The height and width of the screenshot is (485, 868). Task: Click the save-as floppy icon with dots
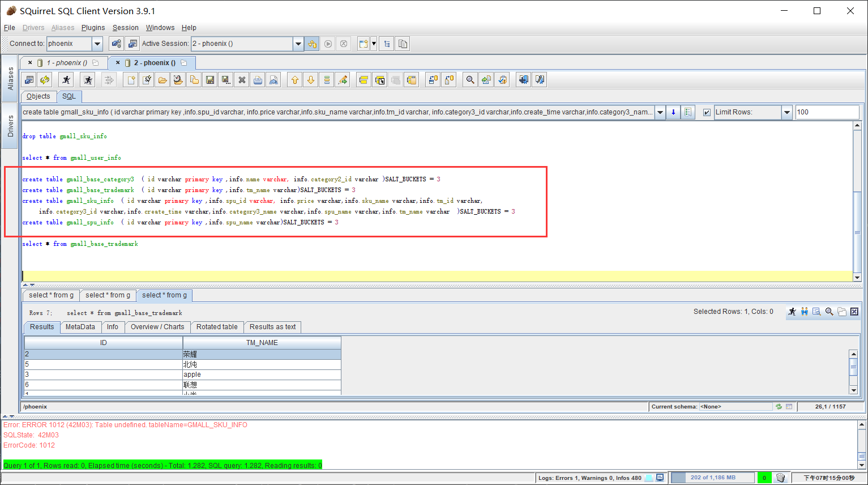[x=226, y=80]
